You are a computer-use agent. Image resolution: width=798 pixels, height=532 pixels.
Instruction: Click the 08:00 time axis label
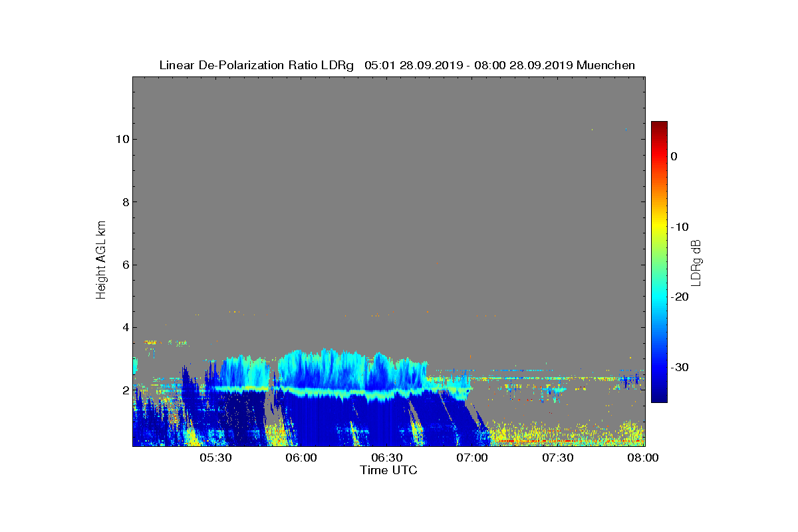(643, 458)
